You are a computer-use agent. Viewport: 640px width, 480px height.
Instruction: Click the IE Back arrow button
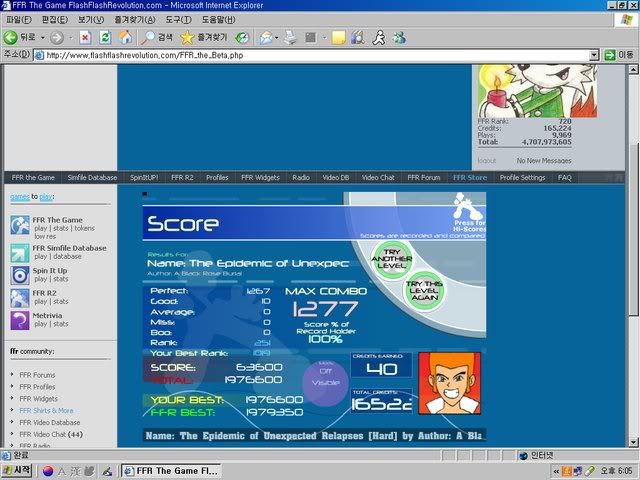coord(12,37)
